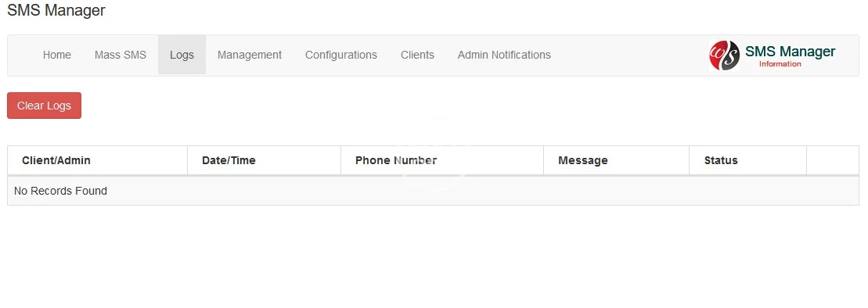Click the empty last column header
The width and height of the screenshot is (868, 308).
(833, 160)
